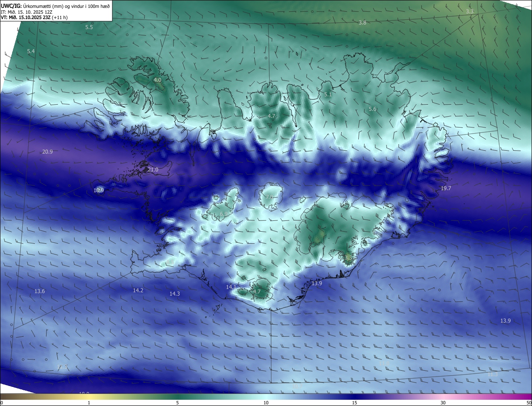Click the 21.0 value near the western peninsula
The image size is (532, 406).
153,170
